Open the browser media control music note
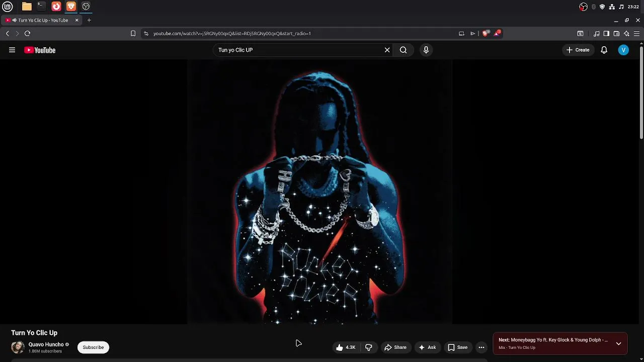 (596, 34)
